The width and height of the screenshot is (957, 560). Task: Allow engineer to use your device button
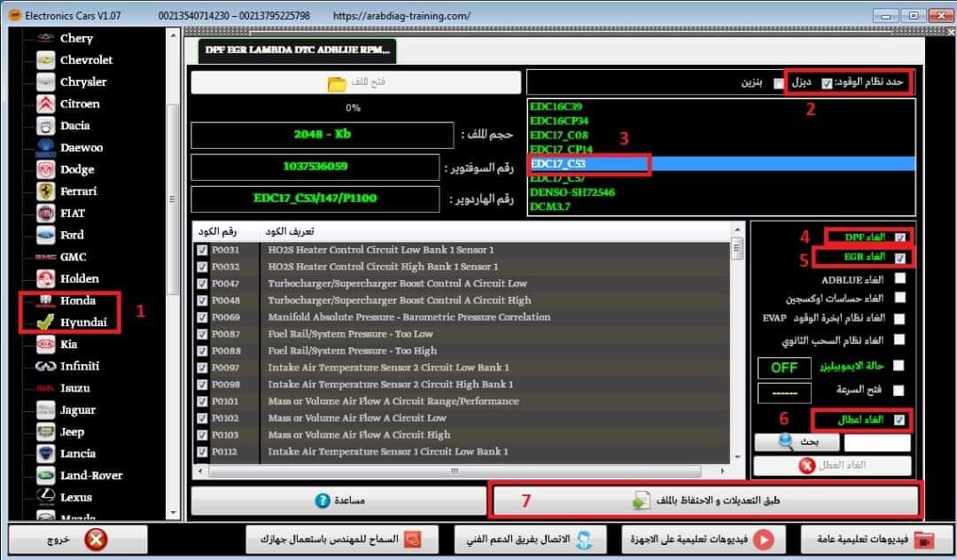point(342,540)
